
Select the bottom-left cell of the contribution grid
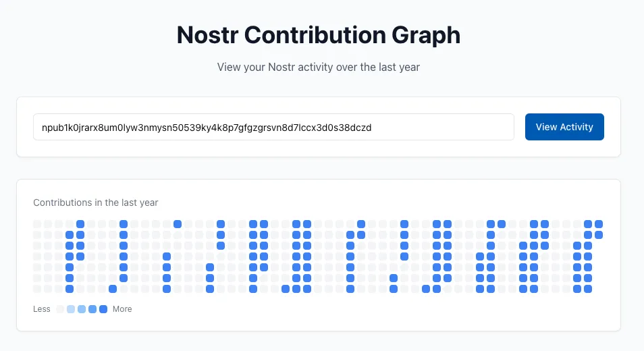pos(37,289)
